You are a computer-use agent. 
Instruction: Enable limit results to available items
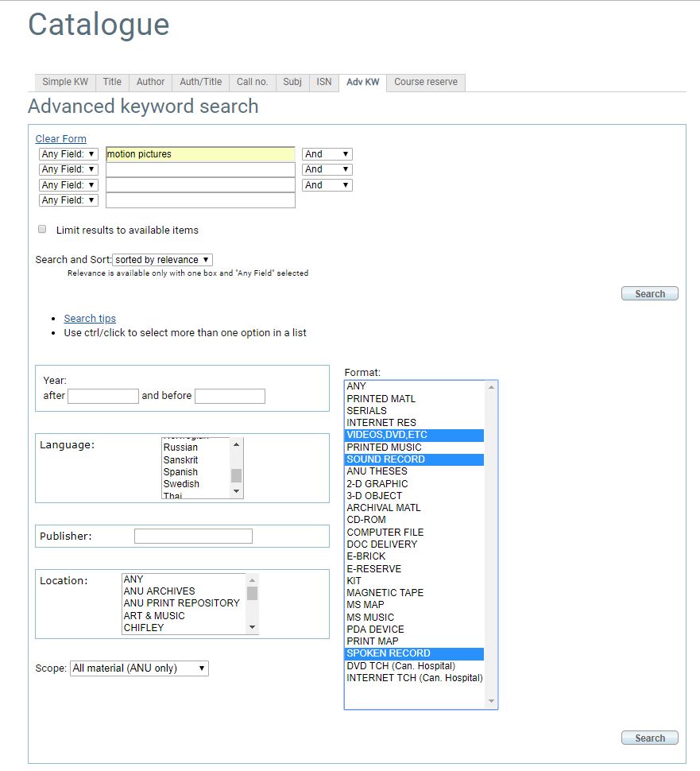(41, 229)
